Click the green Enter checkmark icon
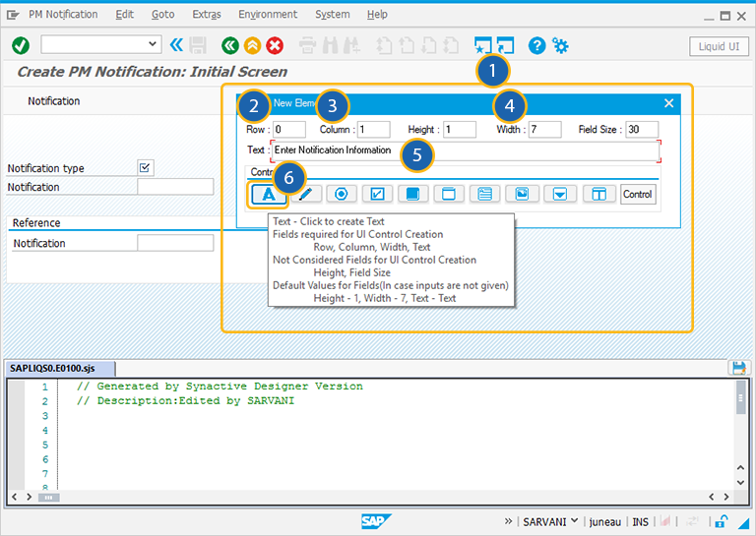This screenshot has height=536, width=756. [x=21, y=46]
